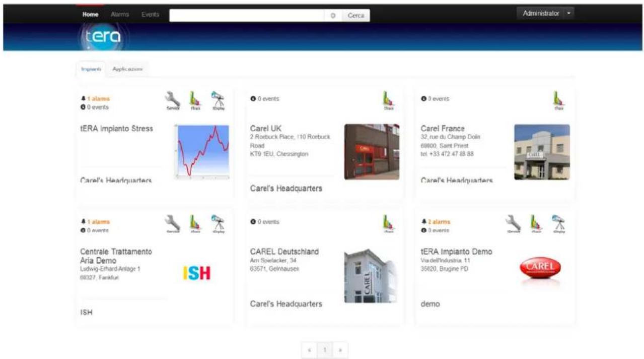This screenshot has height=359, width=644.
Task: Select page 1 in pagination
Action: point(325,349)
